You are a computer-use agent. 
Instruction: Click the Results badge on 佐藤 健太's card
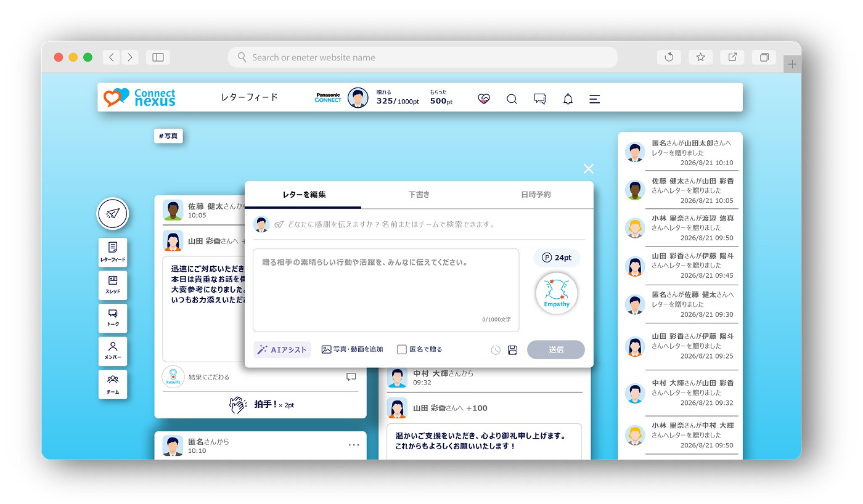[x=173, y=376]
